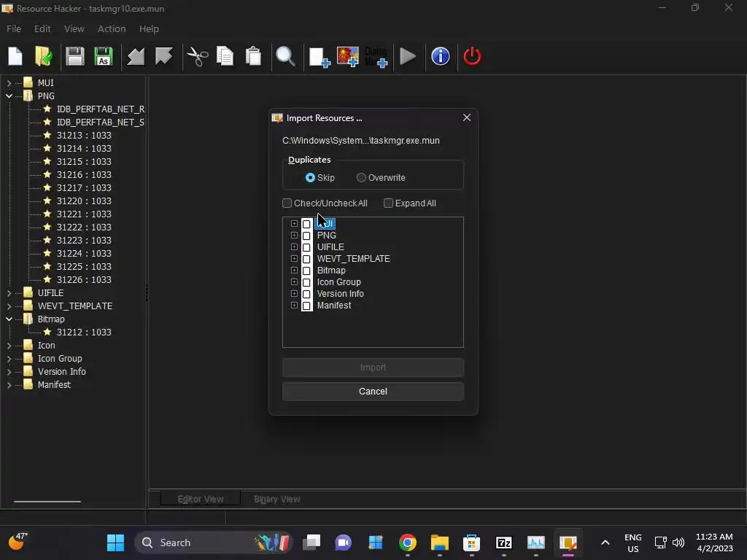Click the Save As green disk icon
This screenshot has width=747, height=560.
104,57
